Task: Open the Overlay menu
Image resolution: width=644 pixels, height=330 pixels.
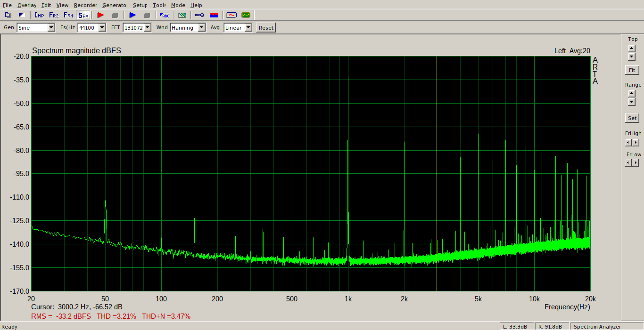Action: [x=26, y=5]
